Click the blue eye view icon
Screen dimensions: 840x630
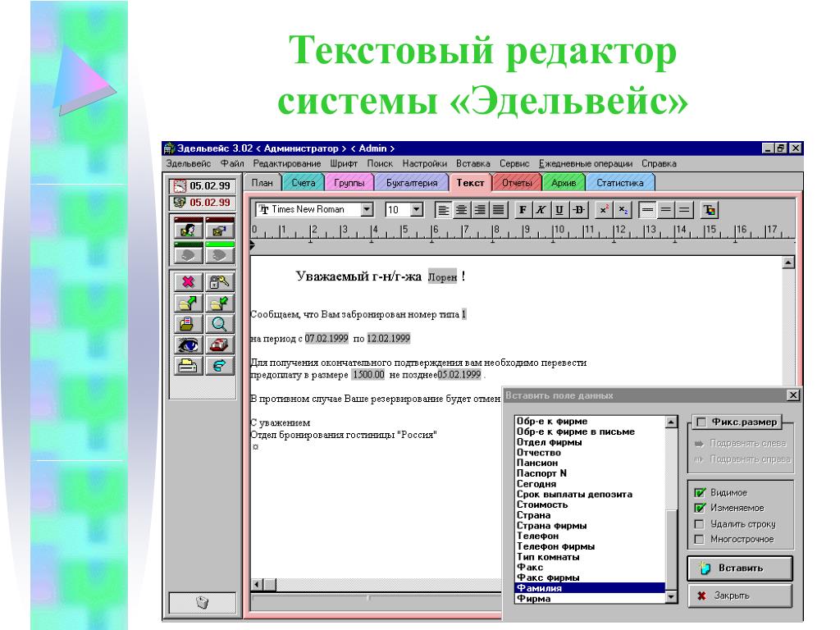(188, 345)
